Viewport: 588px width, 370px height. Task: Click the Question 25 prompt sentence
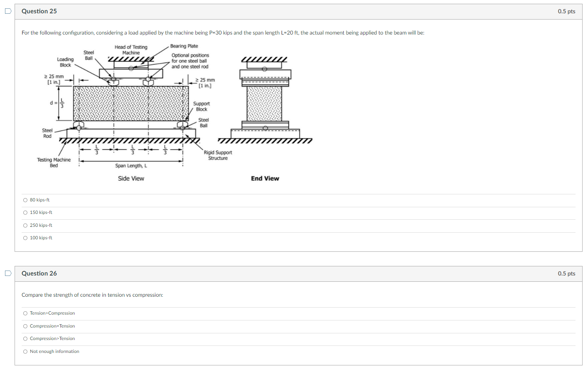coord(223,33)
